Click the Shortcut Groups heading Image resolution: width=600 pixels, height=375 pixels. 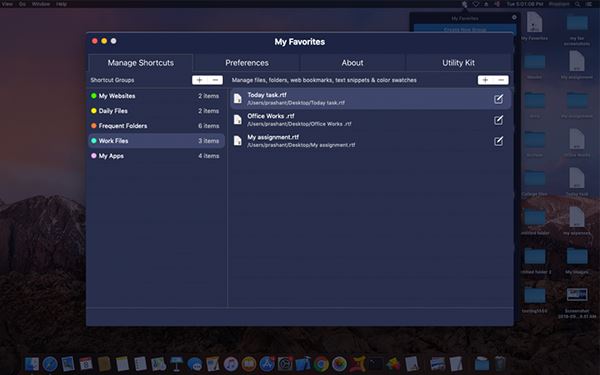[x=112, y=80]
